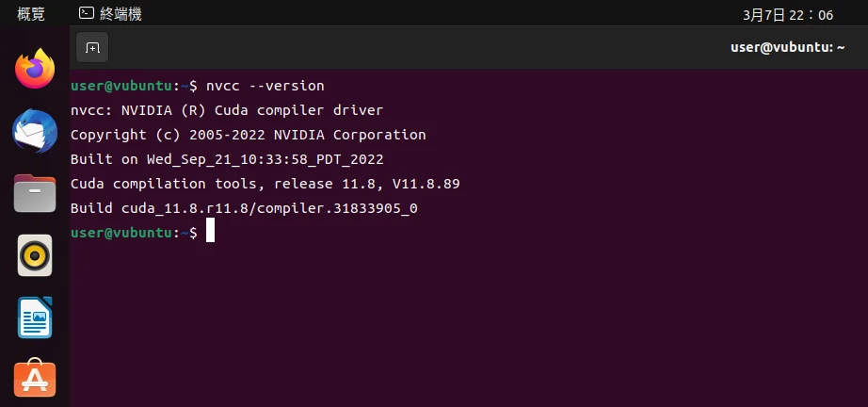This screenshot has height=407, width=868.
Task: Launch Rhythmbox music player
Action: click(x=35, y=255)
